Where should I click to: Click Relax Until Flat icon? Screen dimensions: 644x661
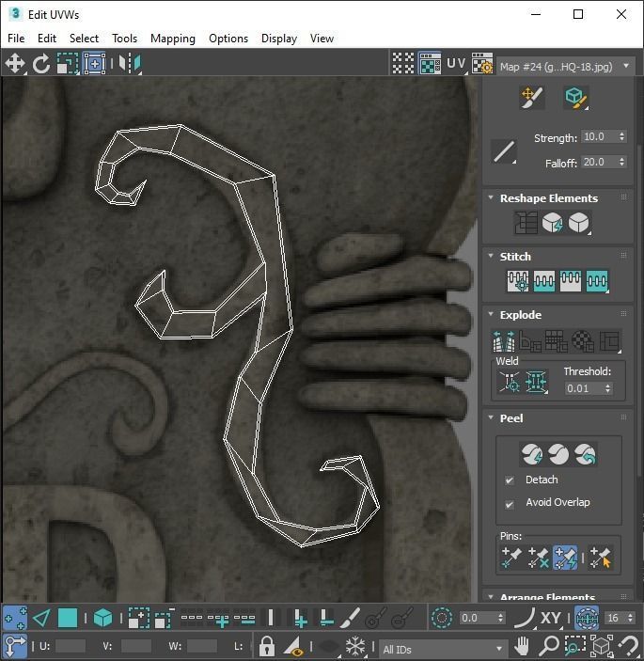pos(552,223)
